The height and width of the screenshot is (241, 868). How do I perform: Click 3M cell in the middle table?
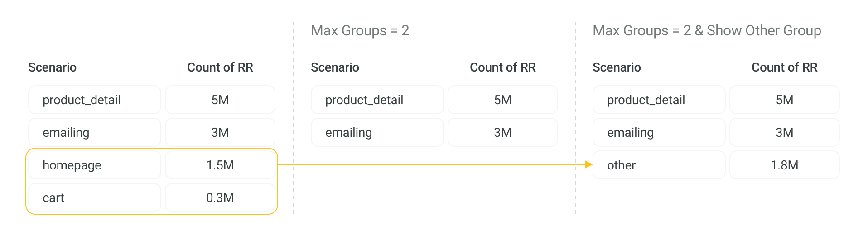pyautogui.click(x=503, y=132)
